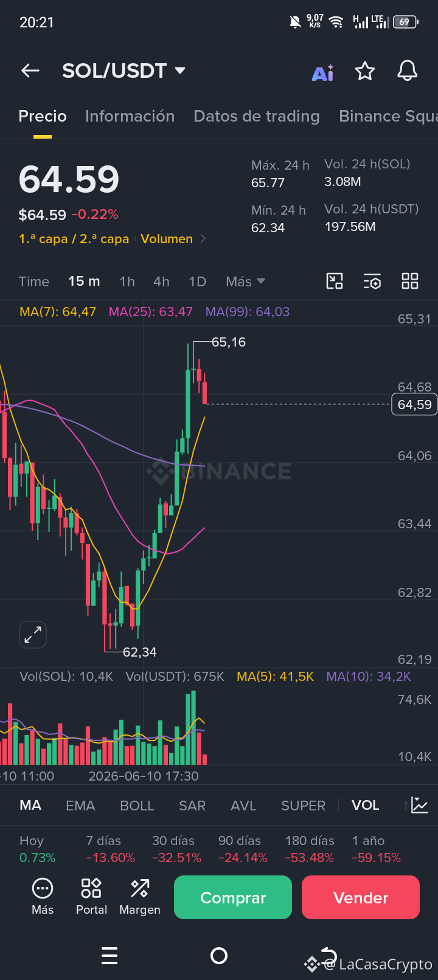Viewport: 438px width, 980px height.
Task: Expand chart to fullscreen with the diagonal arrows
Action: 33,635
